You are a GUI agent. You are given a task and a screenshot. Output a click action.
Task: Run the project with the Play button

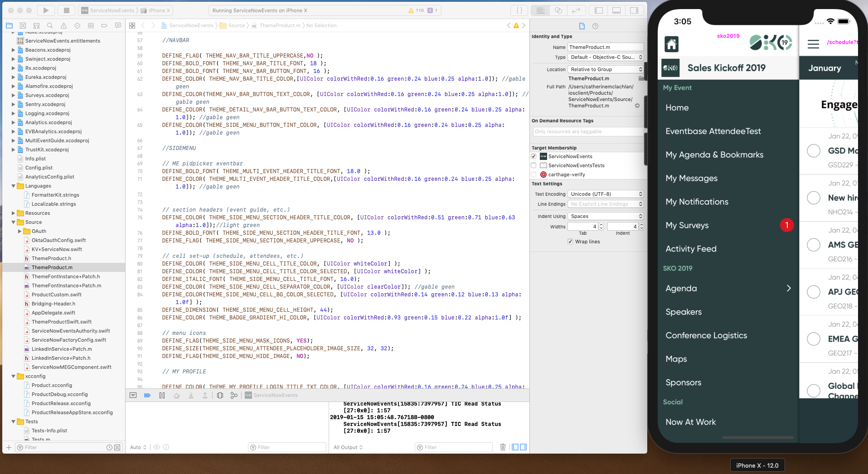pyautogui.click(x=46, y=10)
